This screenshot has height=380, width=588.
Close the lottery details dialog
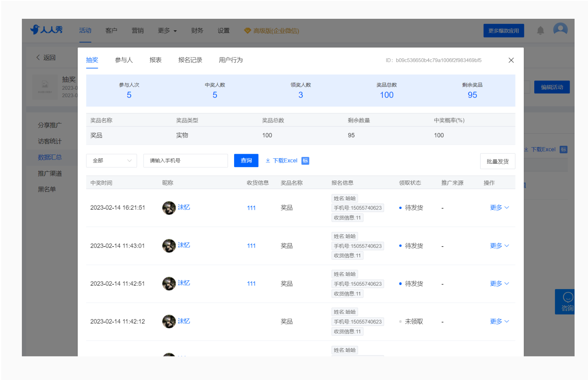pyautogui.click(x=511, y=60)
